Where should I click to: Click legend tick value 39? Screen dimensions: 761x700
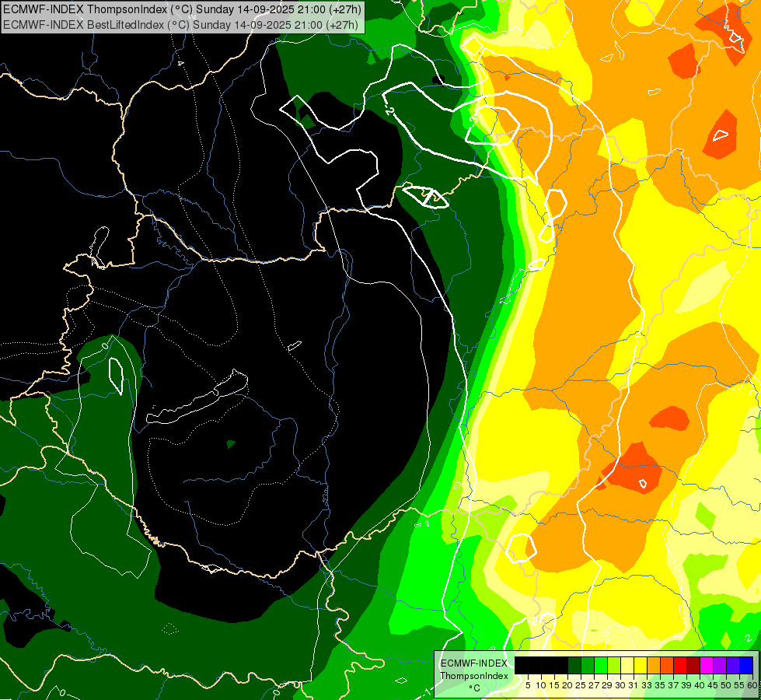pyautogui.click(x=686, y=685)
